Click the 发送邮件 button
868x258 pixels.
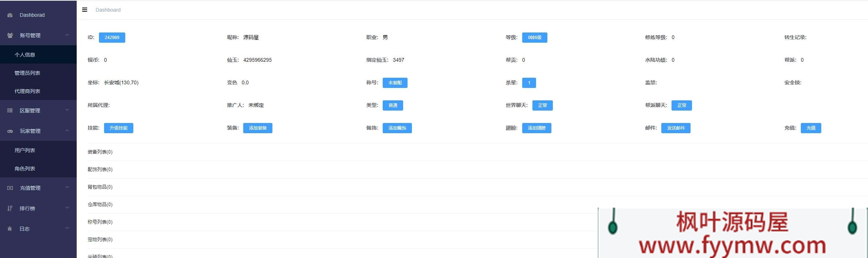pos(676,128)
